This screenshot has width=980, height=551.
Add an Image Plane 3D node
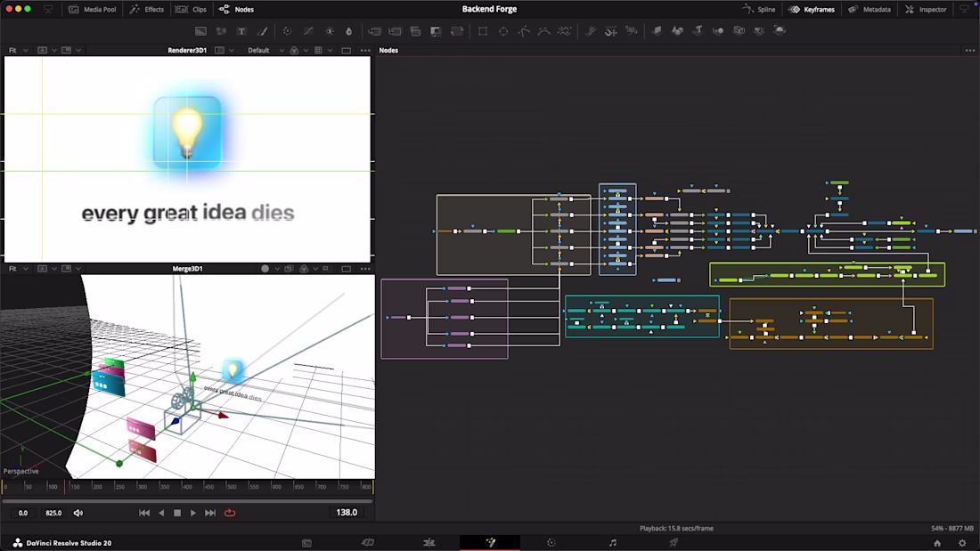point(657,30)
